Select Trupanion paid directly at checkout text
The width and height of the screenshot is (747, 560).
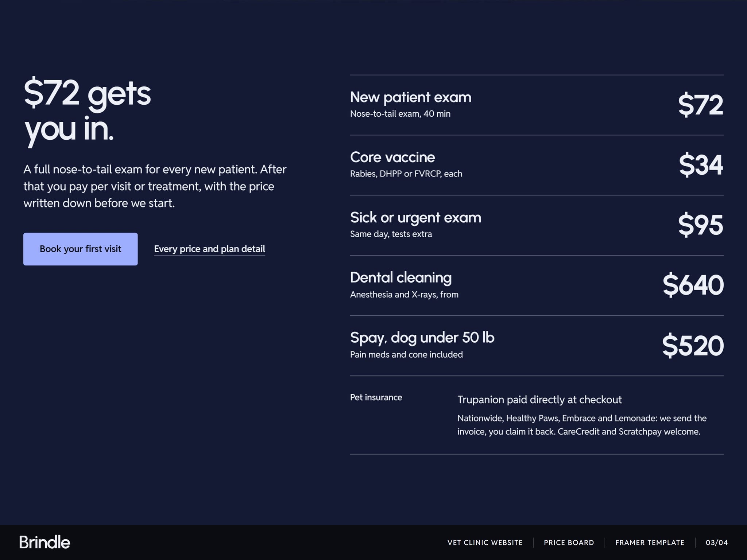coord(539,400)
